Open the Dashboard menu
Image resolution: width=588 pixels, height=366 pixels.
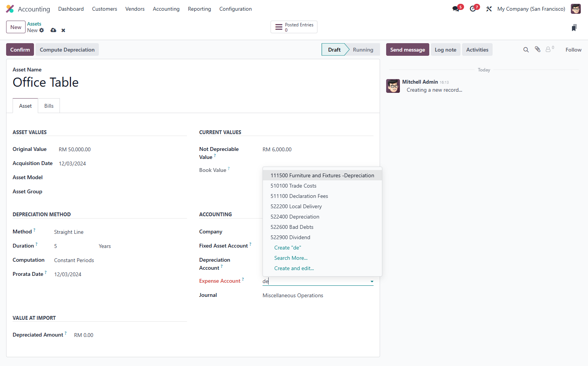pyautogui.click(x=71, y=9)
